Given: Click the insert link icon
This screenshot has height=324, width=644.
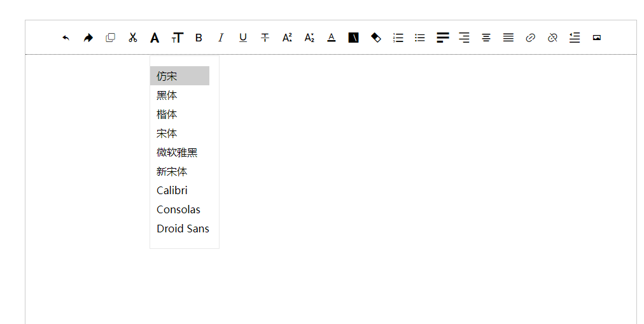Looking at the screenshot, I should click(x=531, y=38).
